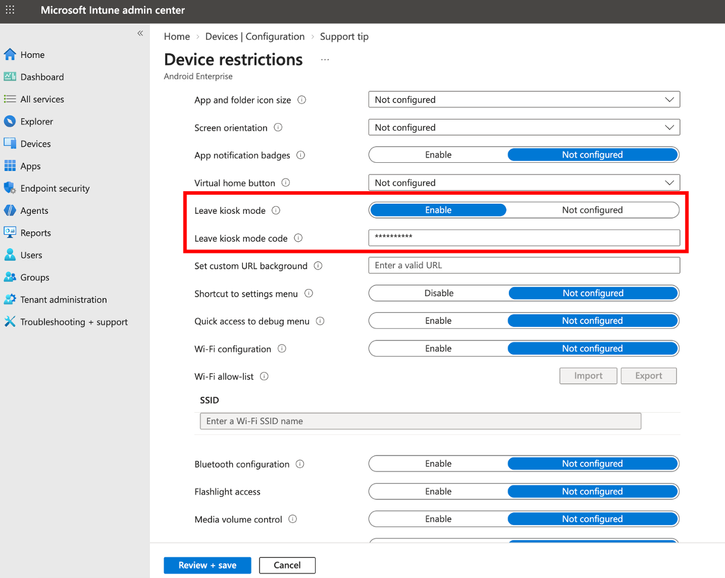Show info for Screen orientation

(x=278, y=128)
